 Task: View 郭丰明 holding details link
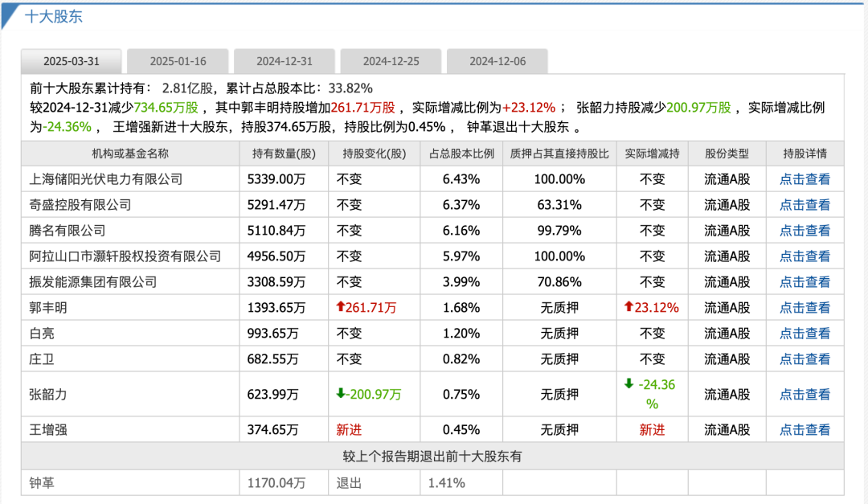805,308
